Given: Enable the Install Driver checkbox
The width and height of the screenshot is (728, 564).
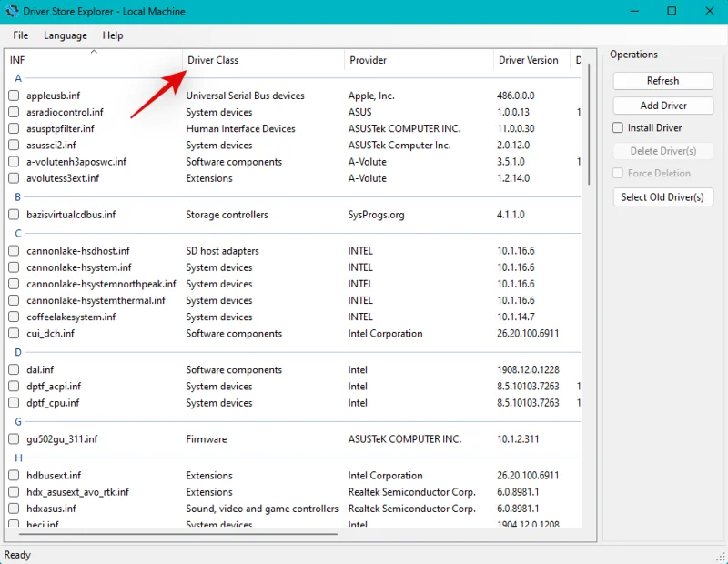Looking at the screenshot, I should [x=619, y=128].
